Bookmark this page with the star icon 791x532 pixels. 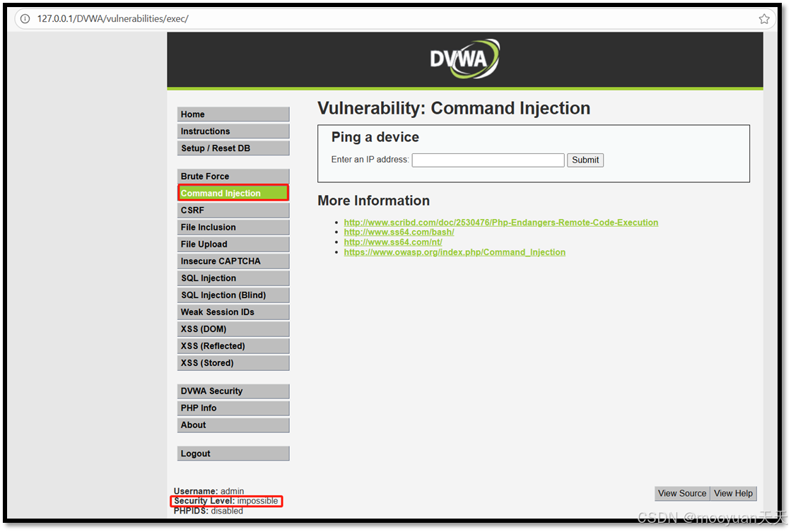click(x=763, y=18)
